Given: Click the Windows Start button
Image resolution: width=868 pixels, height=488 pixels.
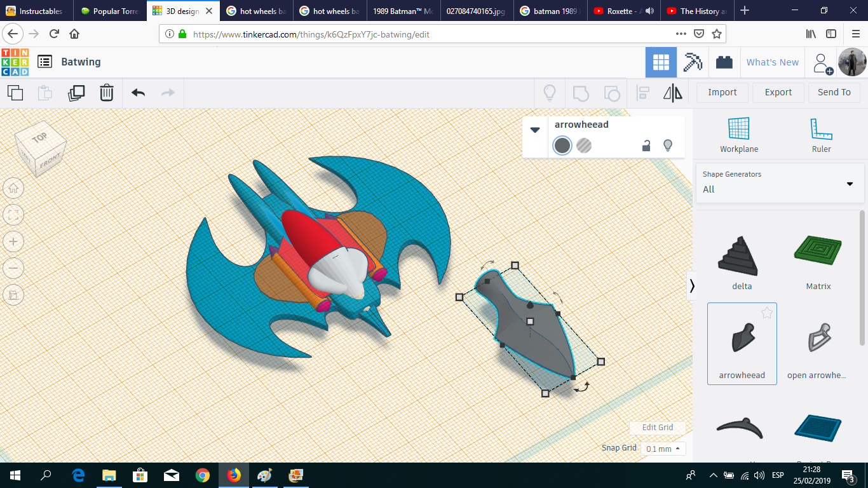Looking at the screenshot, I should (15, 475).
